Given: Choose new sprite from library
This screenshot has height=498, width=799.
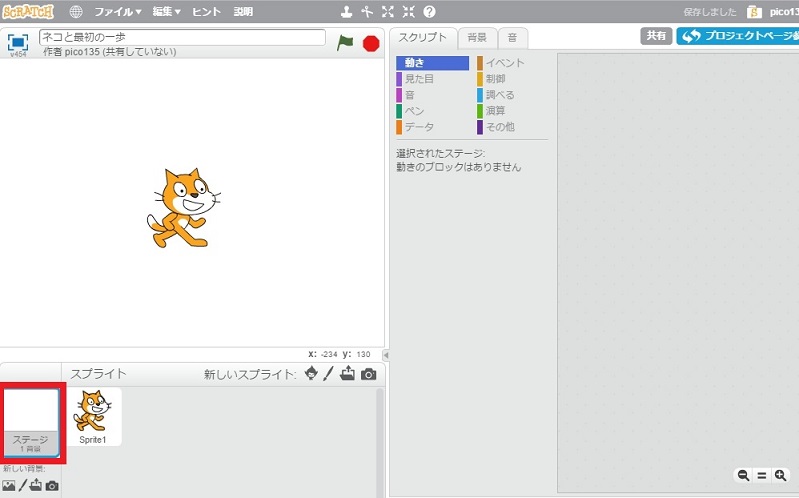Looking at the screenshot, I should pos(311,374).
